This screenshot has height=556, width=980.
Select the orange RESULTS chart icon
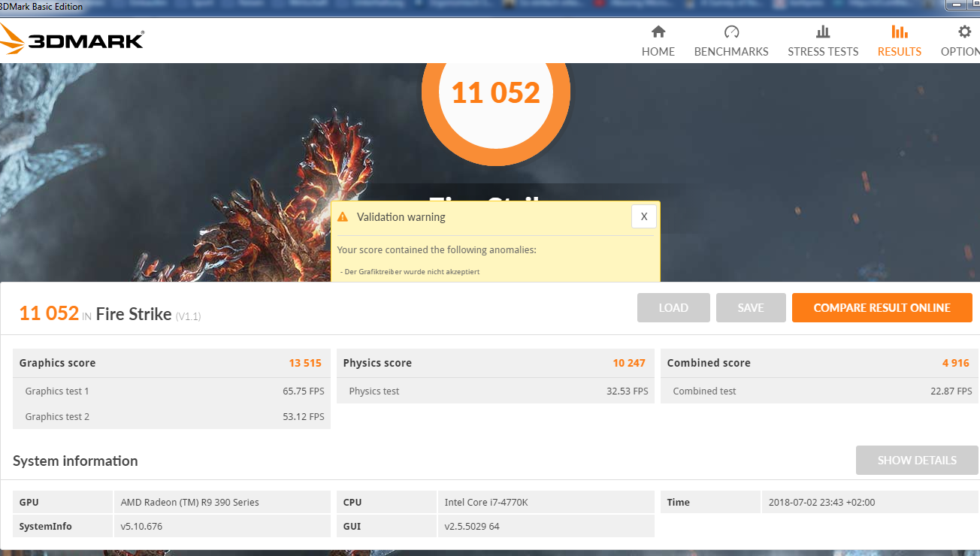[900, 32]
